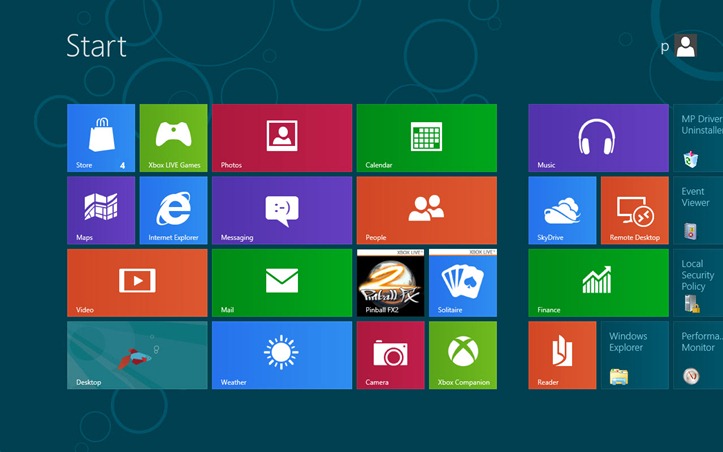Open the Local Security Policy tile
This screenshot has height=452, width=723.
coord(698,283)
